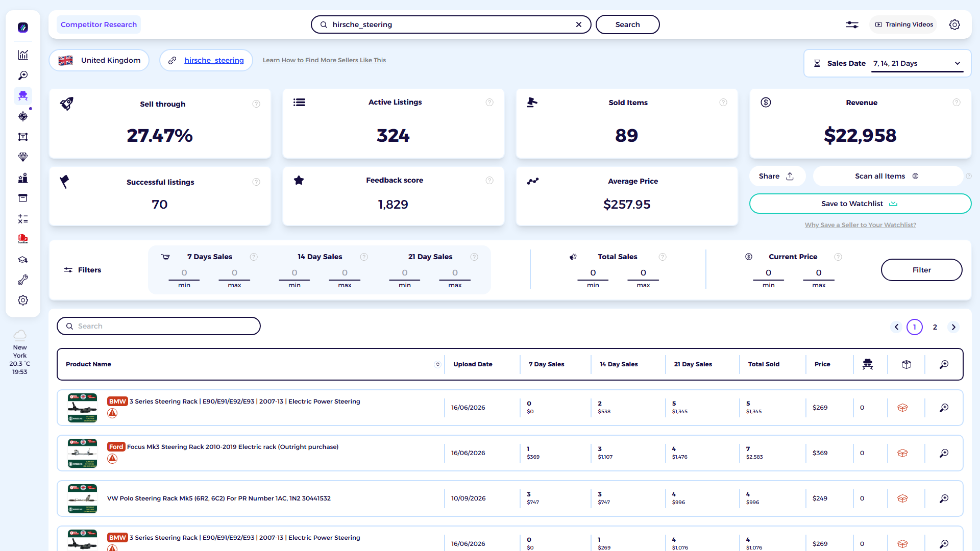
Task: Click the Search button
Action: (627, 24)
